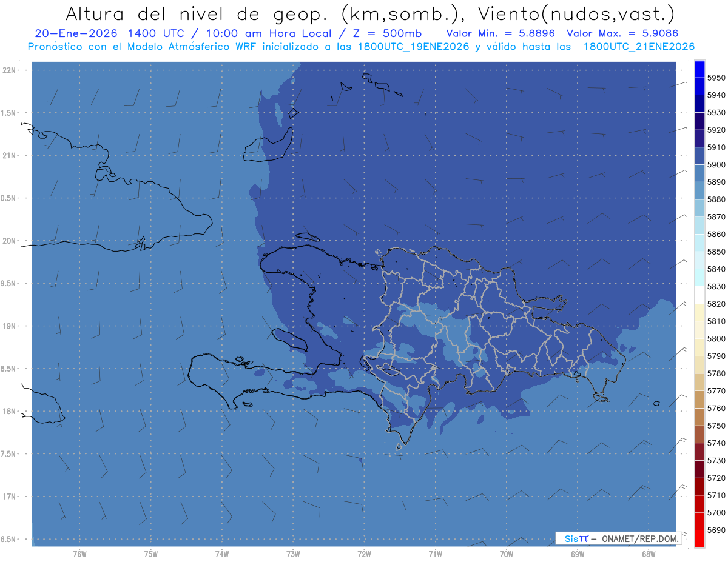Click the "5710" colorbar value
This screenshot has height=562, width=728.
pos(716,495)
